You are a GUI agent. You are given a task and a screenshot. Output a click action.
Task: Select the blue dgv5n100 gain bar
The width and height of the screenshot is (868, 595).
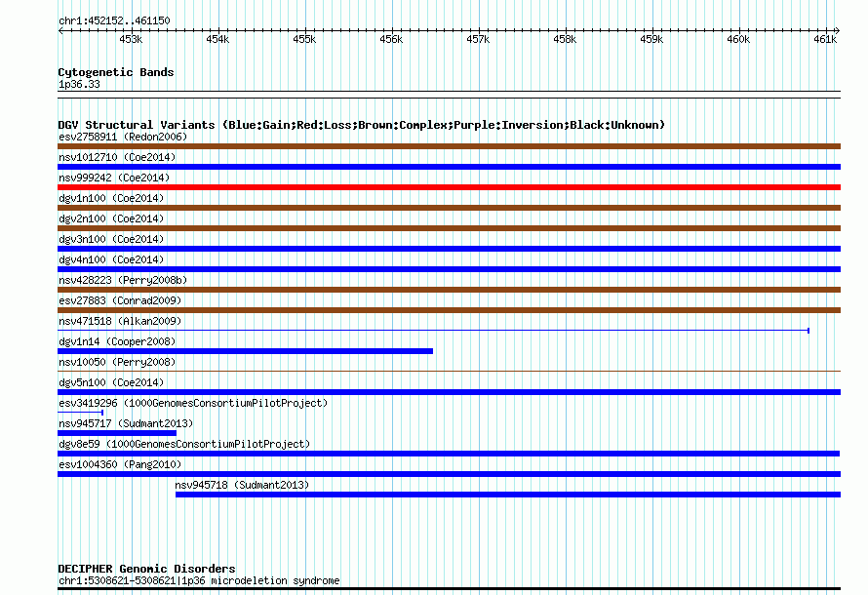point(449,392)
